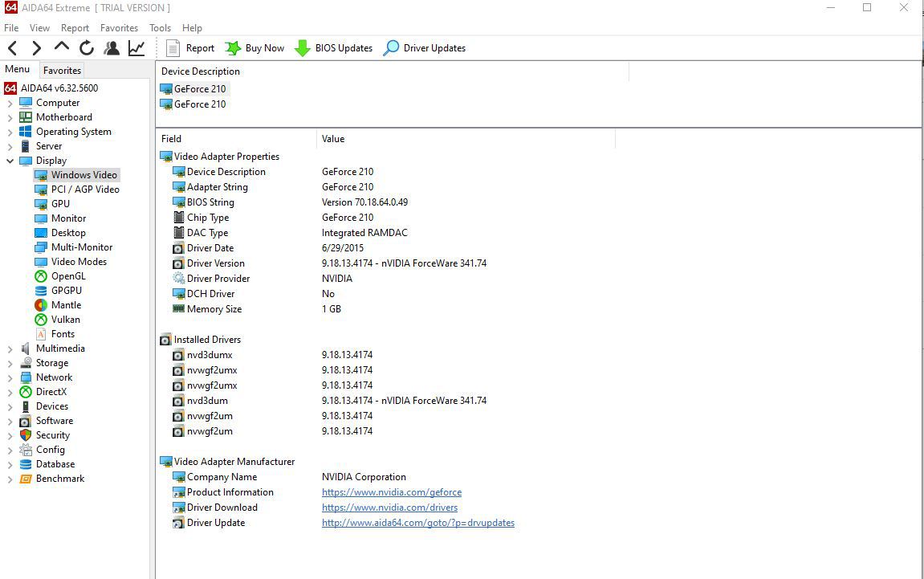Screen dimensions: 924x579
Task: Expand the Config tree node
Action: tap(10, 450)
